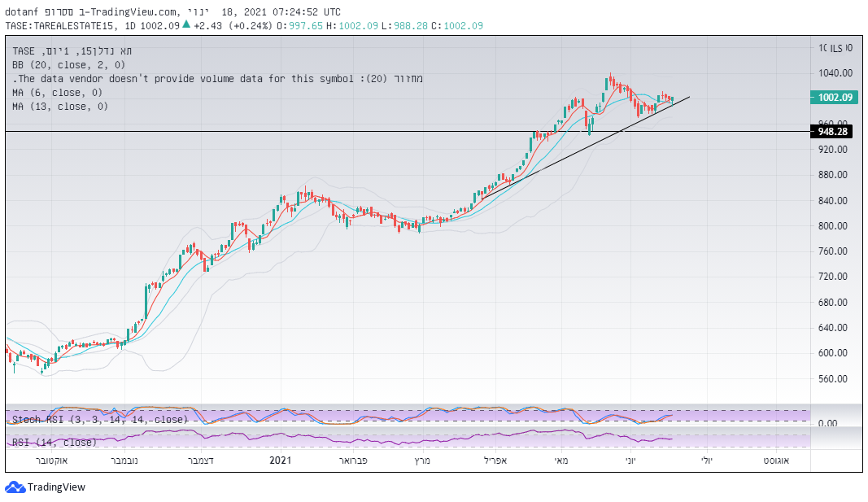Screen dimensions: 868x502
Task: Open the TradingView text link
Action: (x=56, y=487)
